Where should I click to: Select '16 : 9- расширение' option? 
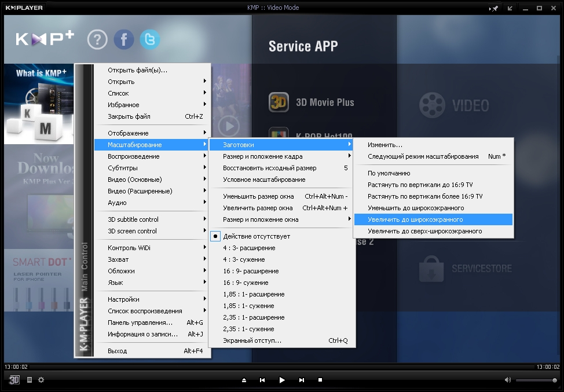point(282,271)
